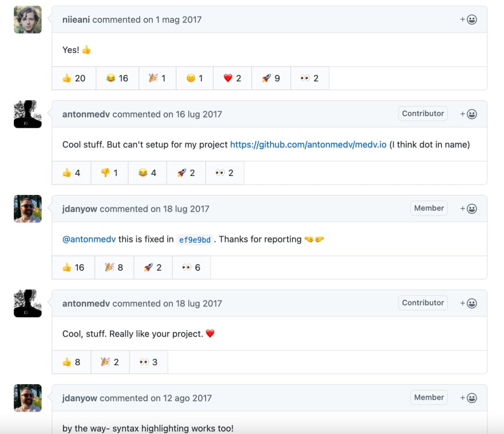
Task: Toggle rocket reaction with 9 votes
Action: pyautogui.click(x=271, y=78)
